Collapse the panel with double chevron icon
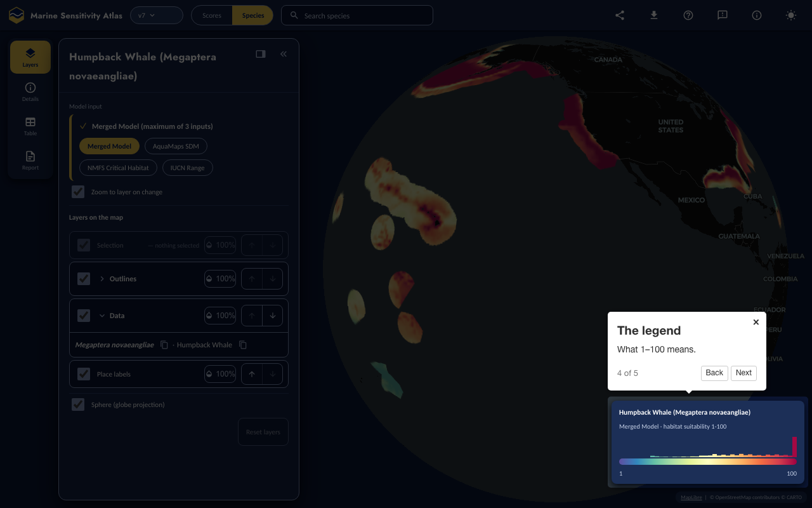Viewport: 812px width, 508px height. (x=284, y=54)
